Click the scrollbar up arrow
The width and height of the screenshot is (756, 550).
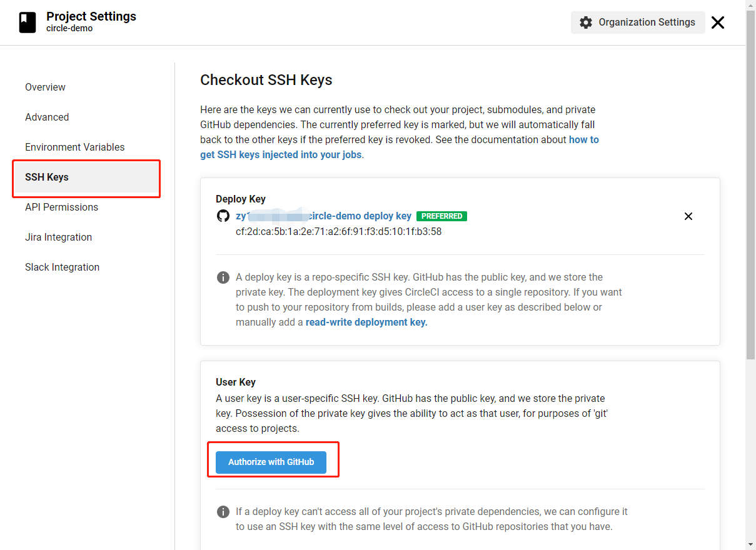[750, 5]
